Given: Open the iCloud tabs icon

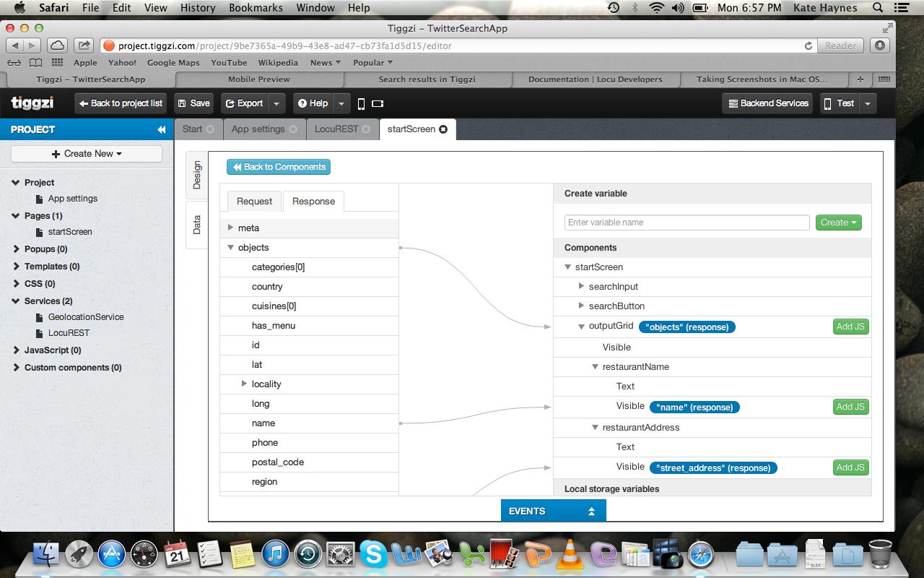Looking at the screenshot, I should click(57, 46).
